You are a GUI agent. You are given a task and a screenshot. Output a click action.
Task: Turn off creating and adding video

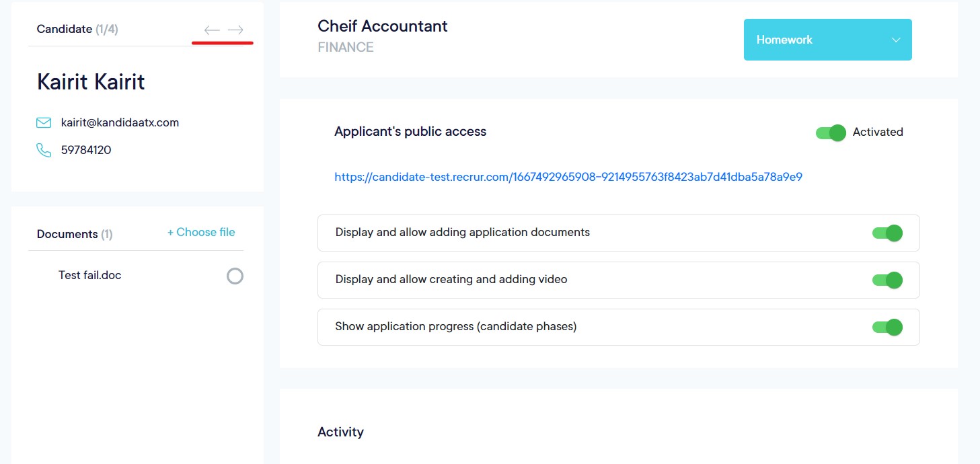click(x=887, y=280)
